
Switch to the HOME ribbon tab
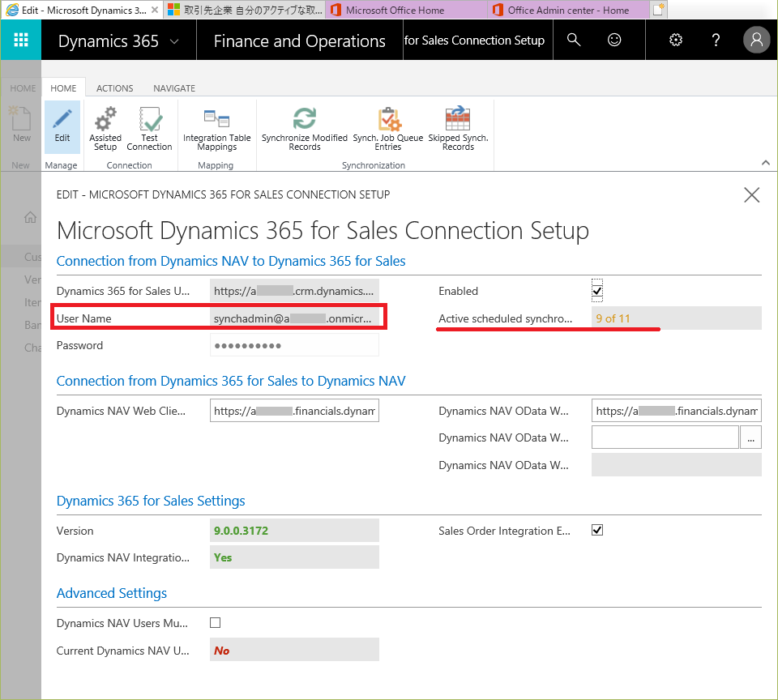tap(63, 88)
